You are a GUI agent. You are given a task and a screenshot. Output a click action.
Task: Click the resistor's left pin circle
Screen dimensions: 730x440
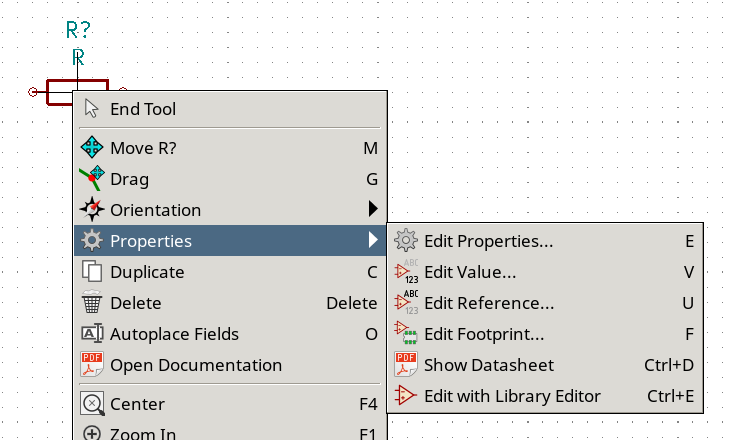33,92
